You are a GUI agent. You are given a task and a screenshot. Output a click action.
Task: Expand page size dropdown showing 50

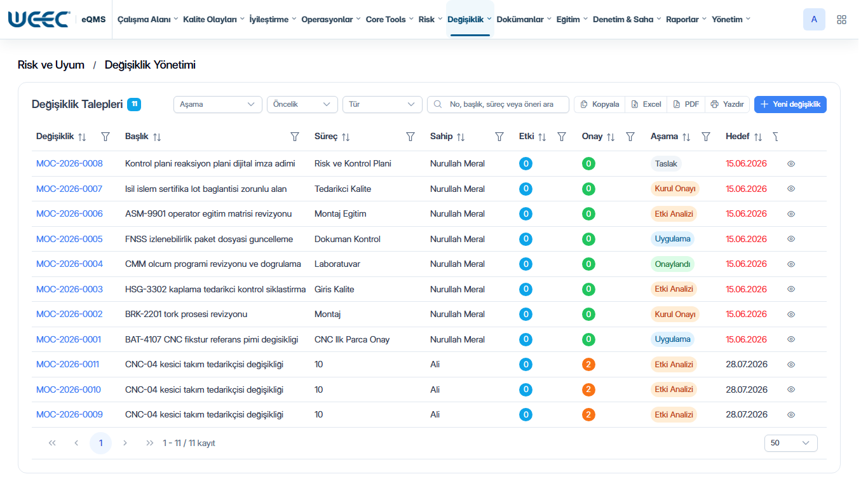click(x=791, y=443)
